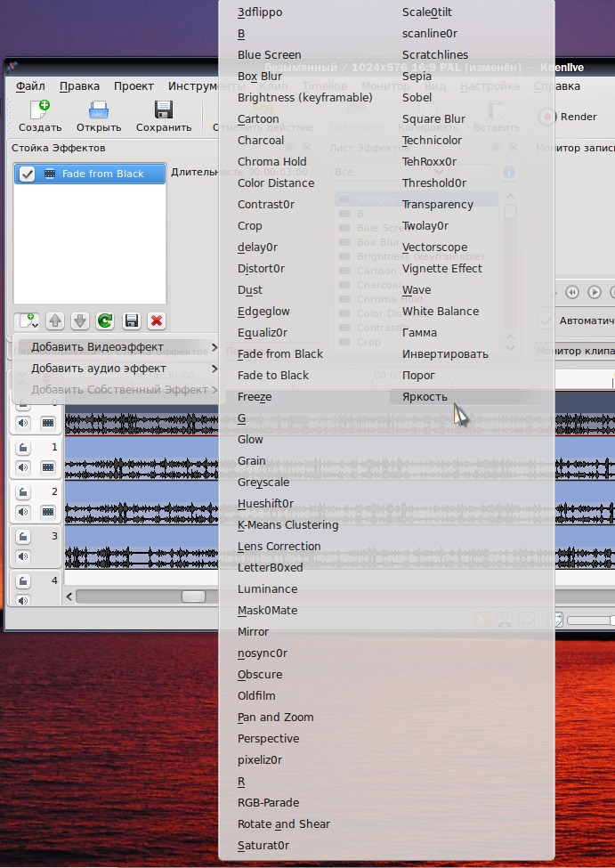Select the Lens Correction effect
The height and width of the screenshot is (868, 615).
click(279, 547)
